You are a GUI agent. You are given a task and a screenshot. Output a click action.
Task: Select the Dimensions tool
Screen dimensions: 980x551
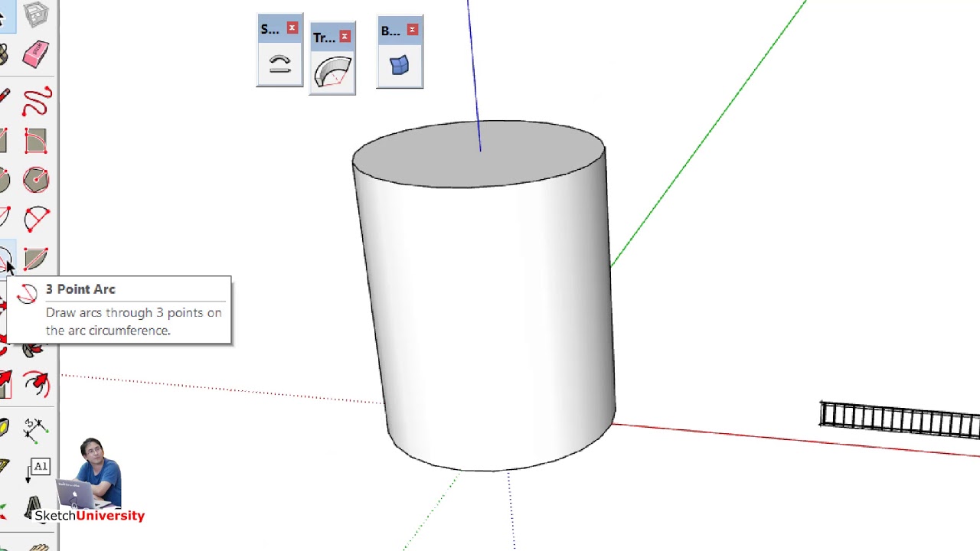pos(36,431)
